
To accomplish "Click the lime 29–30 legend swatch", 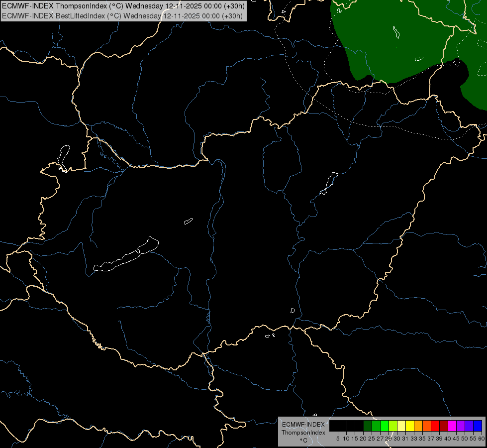I will point(393,426).
